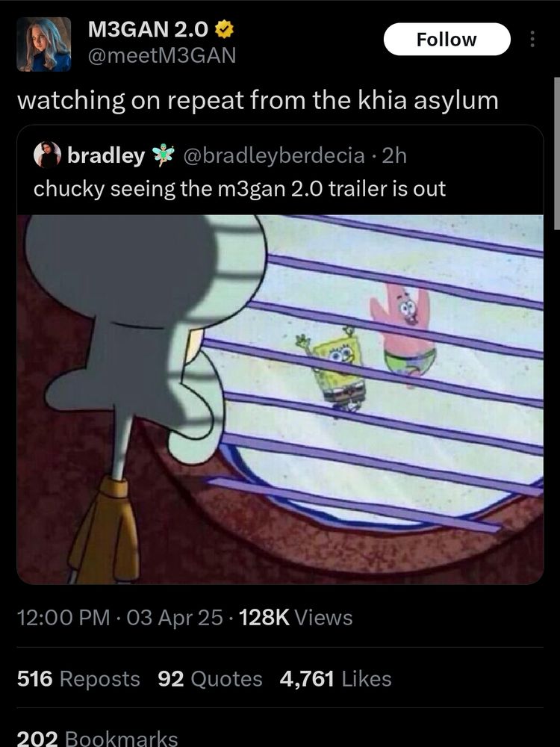Image resolution: width=560 pixels, height=747 pixels.
Task: Click the gold verified badge
Action: pos(224,30)
